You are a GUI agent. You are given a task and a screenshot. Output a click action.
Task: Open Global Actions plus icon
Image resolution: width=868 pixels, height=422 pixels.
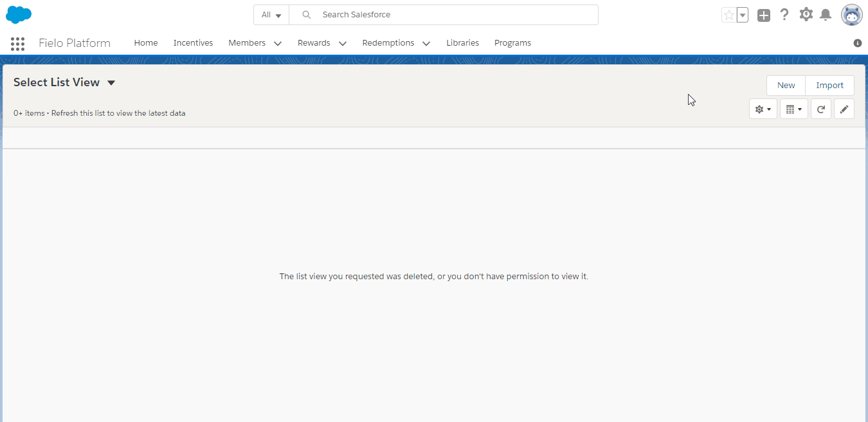[764, 15]
